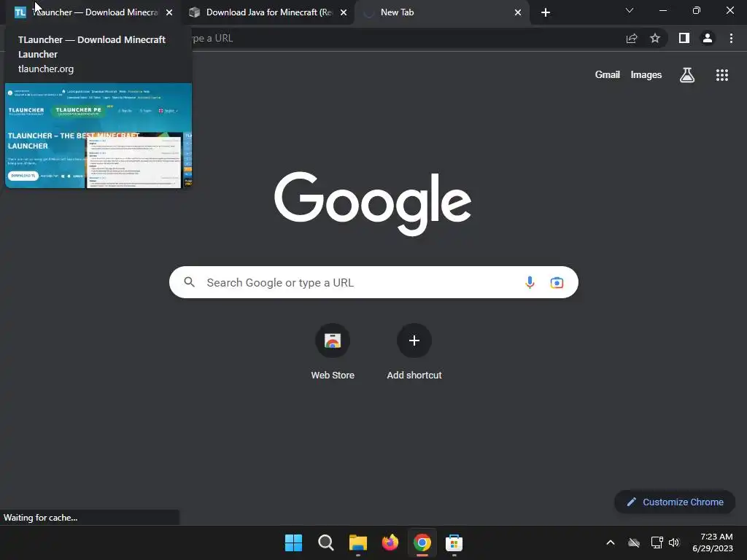Image resolution: width=747 pixels, height=560 pixels.
Task: Click the share this page icon
Action: [632, 39]
